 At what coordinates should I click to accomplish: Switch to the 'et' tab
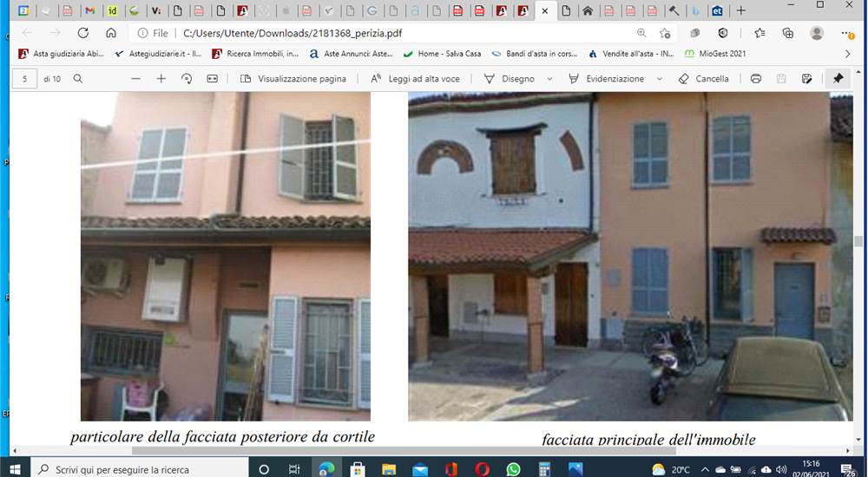(x=718, y=10)
